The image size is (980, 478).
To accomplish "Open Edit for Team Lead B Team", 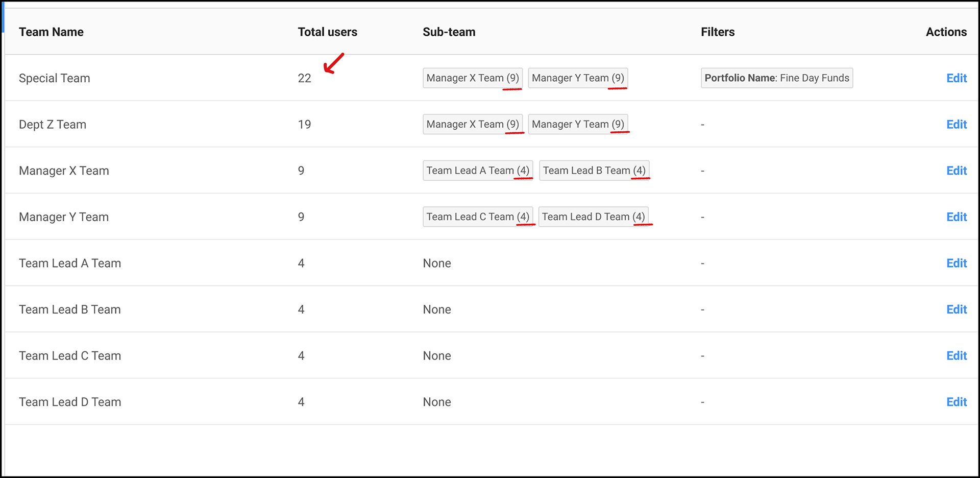I will (956, 309).
